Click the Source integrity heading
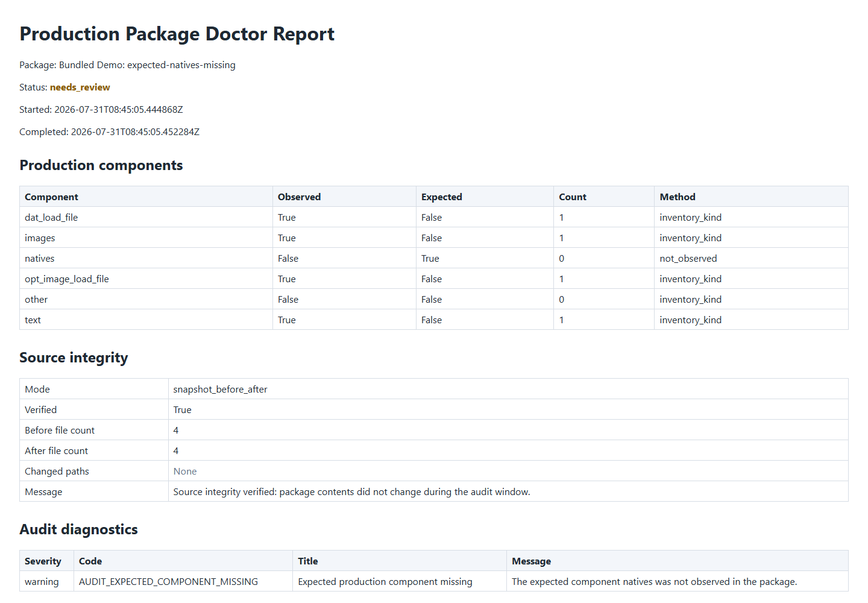The image size is (868, 603). 74,358
